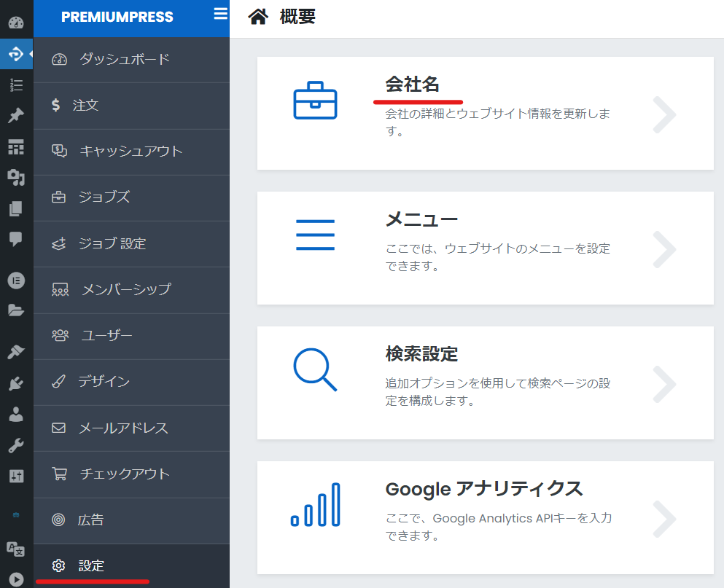Click the briefcase icon on 会社名 card

point(316,100)
